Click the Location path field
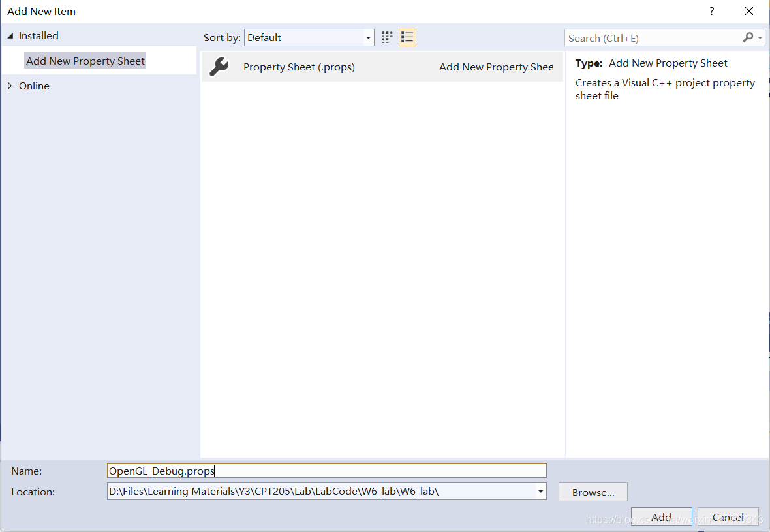770x532 pixels. (321, 492)
